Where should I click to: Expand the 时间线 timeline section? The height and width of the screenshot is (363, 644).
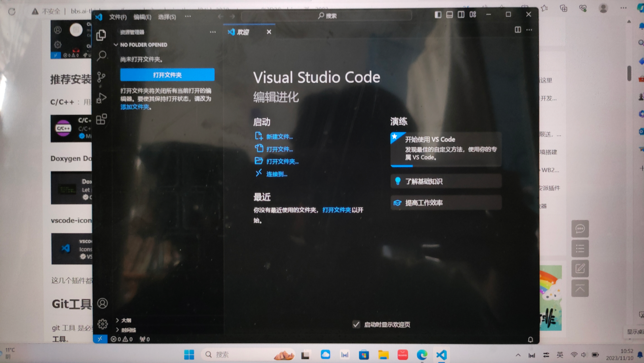tap(126, 330)
